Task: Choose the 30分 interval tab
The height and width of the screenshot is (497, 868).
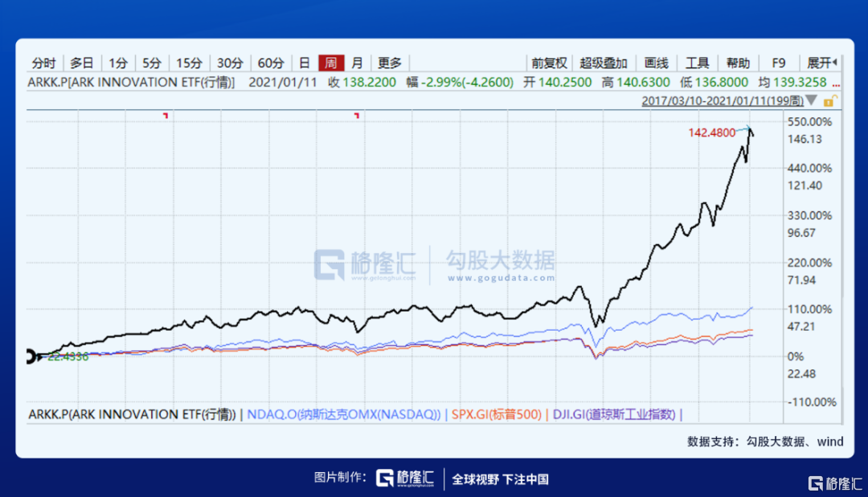Action: pos(230,63)
